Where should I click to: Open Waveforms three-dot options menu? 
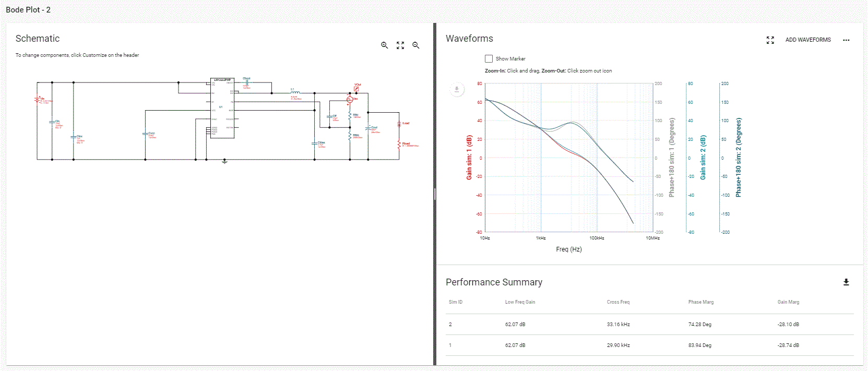tap(846, 40)
